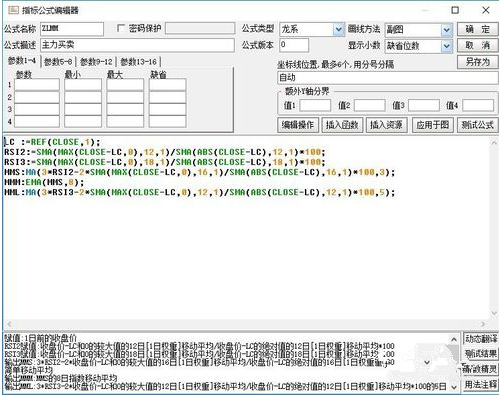
Task: Open the 编辑操作 menu button
Action: point(298,125)
